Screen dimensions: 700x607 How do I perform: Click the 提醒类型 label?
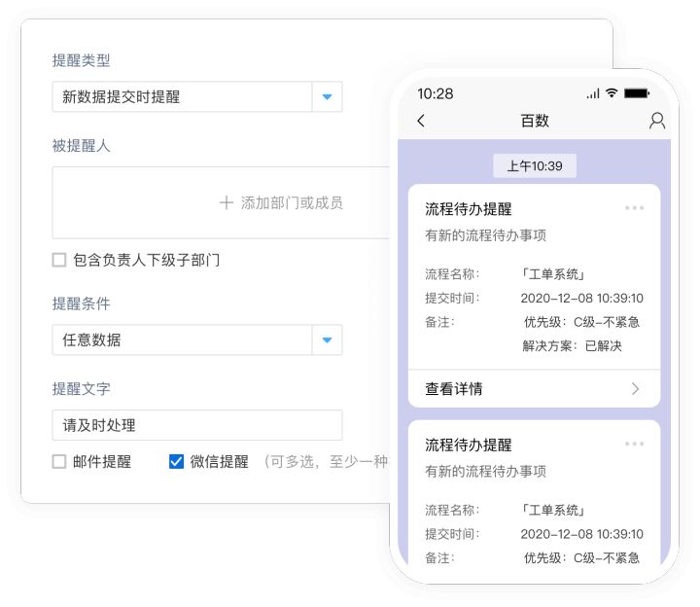coord(81,60)
